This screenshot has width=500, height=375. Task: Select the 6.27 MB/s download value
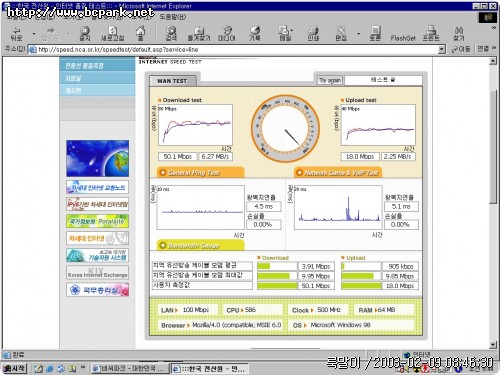[x=215, y=156]
